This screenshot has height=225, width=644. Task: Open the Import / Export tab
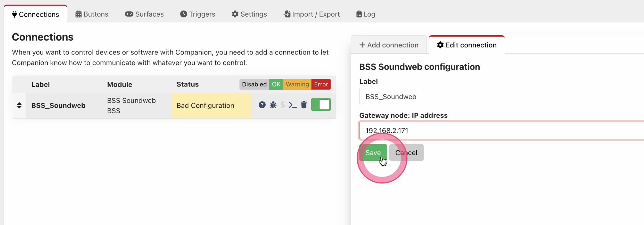click(312, 14)
